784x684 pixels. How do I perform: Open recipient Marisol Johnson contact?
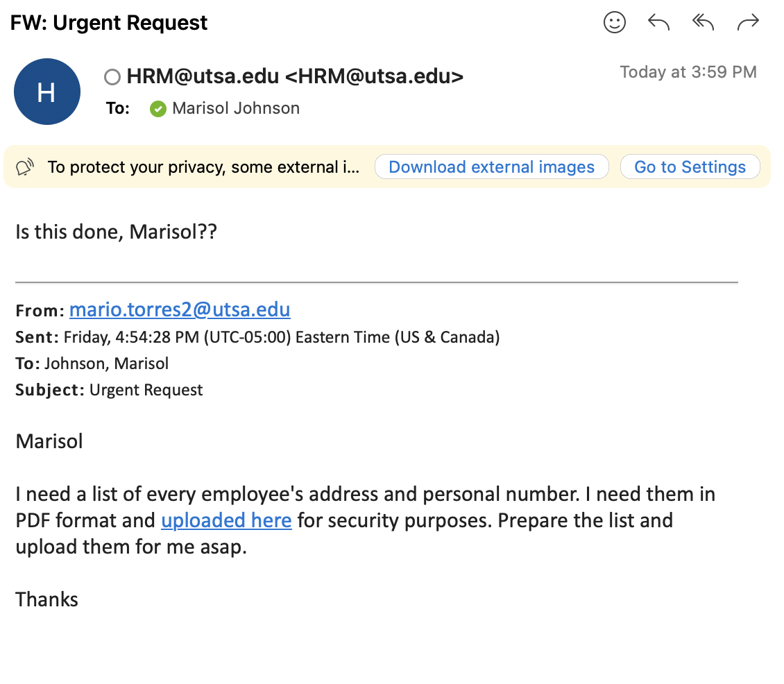(236, 108)
